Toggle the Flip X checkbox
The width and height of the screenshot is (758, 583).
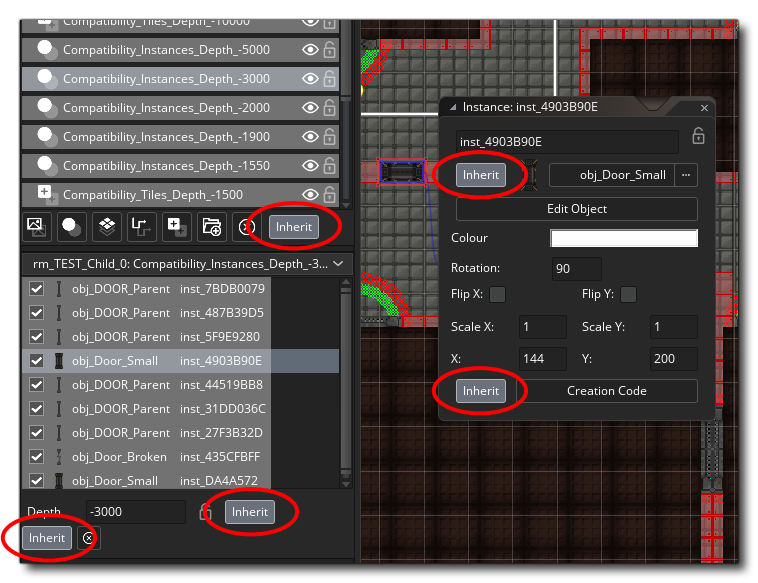tap(497, 294)
